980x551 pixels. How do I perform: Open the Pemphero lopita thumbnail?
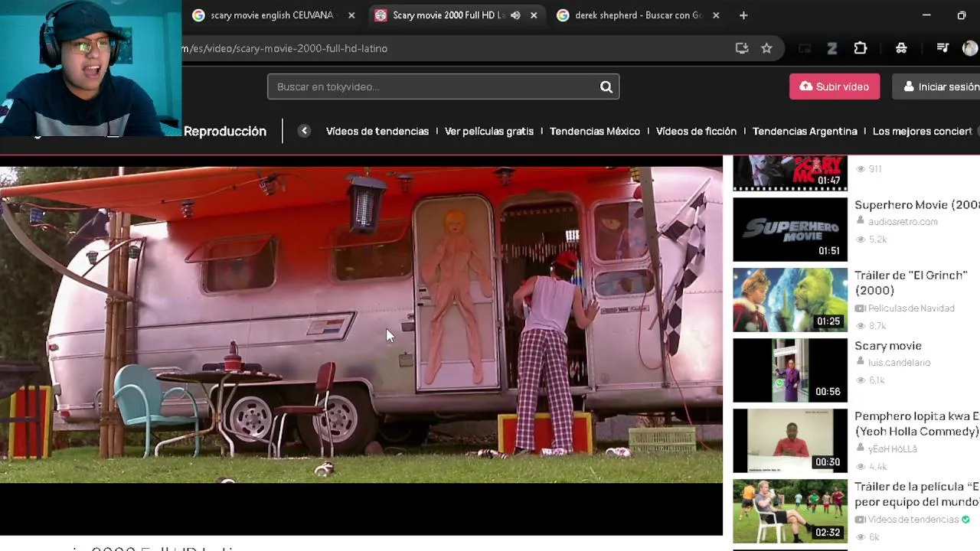(x=790, y=441)
